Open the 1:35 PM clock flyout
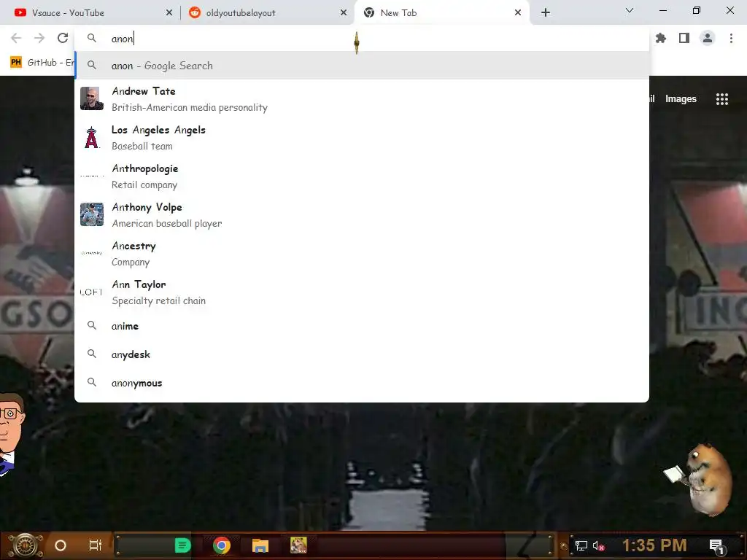Viewport: 747px width, 560px height. [654, 545]
